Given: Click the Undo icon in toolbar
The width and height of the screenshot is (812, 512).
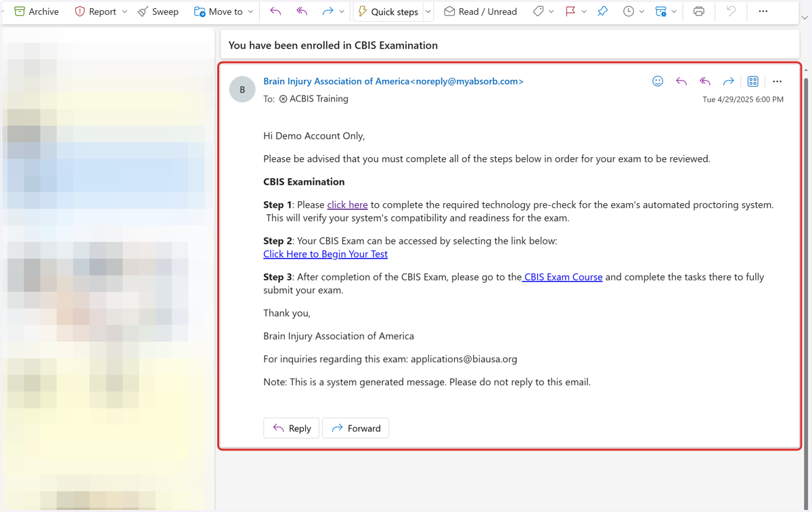Looking at the screenshot, I should tap(731, 12).
